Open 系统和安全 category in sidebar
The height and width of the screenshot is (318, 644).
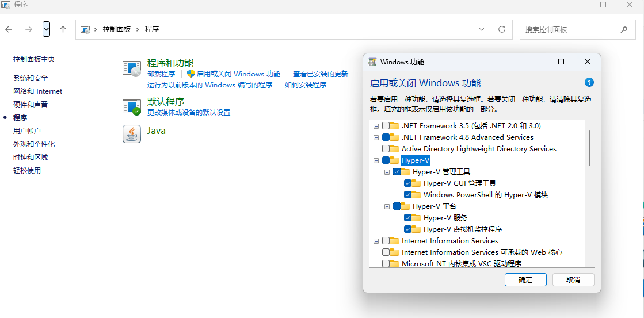coord(31,78)
